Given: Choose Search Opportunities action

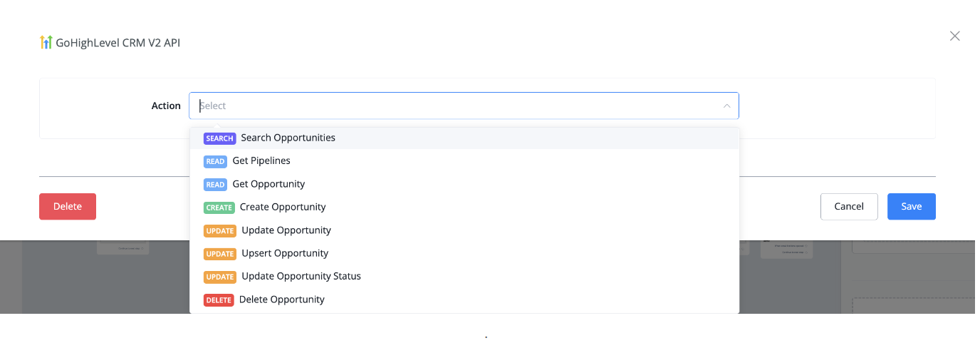Looking at the screenshot, I should (x=464, y=138).
